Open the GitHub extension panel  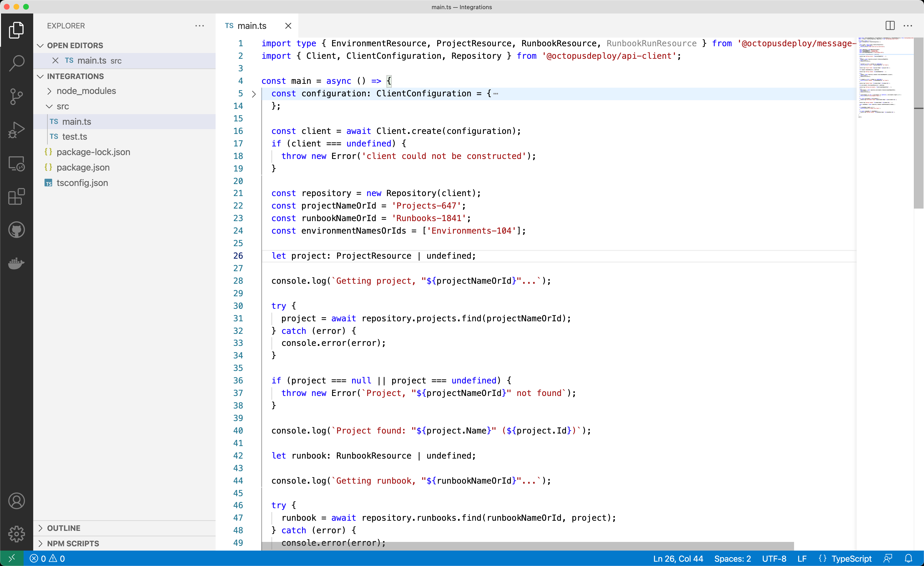tap(17, 229)
